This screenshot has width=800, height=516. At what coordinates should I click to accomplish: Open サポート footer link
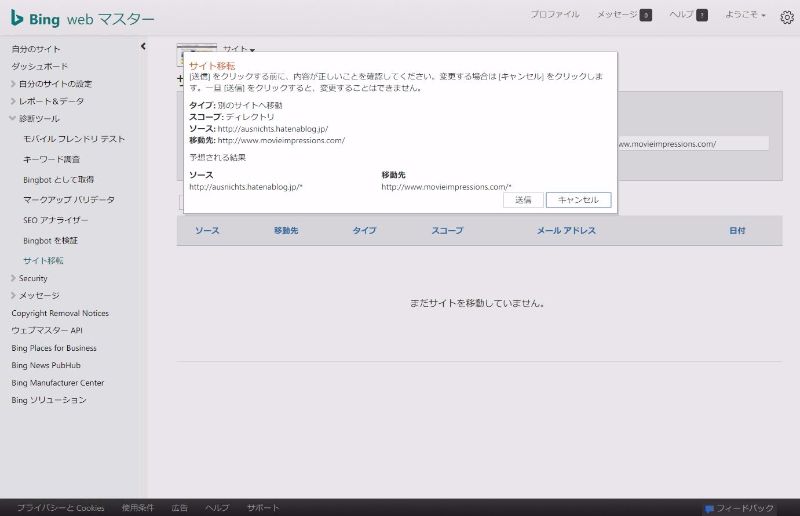coord(263,508)
